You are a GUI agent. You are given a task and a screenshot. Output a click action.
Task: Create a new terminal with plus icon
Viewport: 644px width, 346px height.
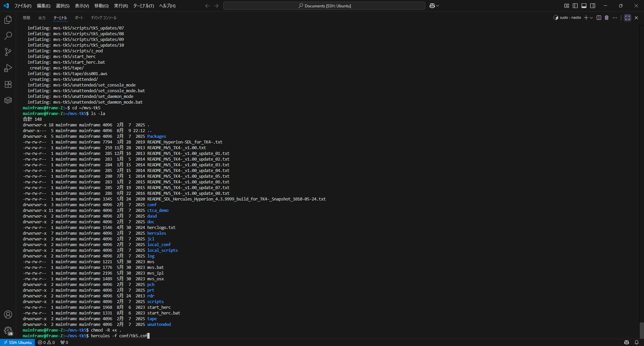[x=586, y=18]
